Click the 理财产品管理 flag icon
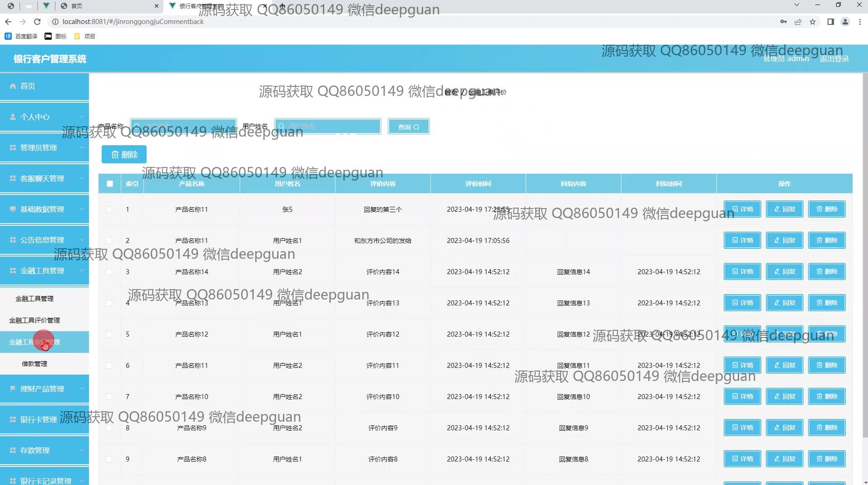 click(13, 389)
